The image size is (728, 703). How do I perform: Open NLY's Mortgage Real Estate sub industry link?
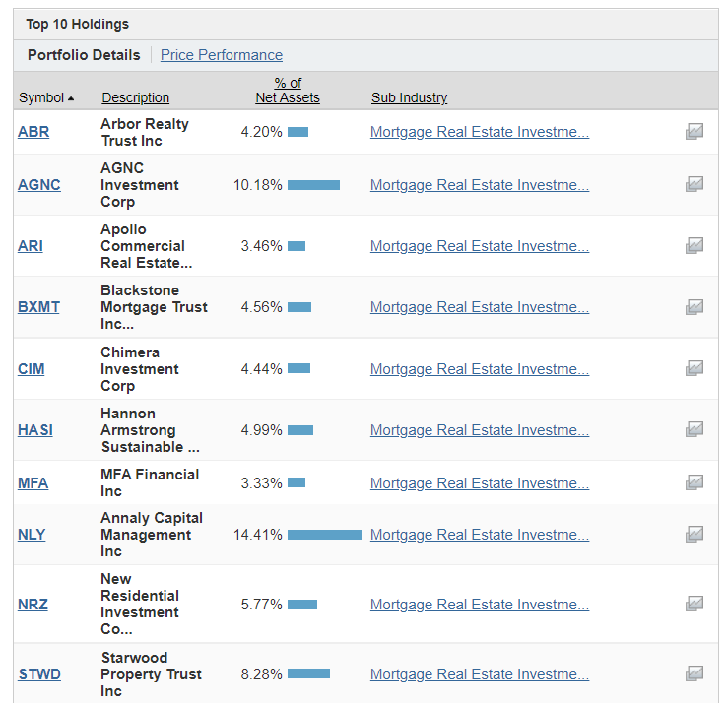tap(480, 535)
